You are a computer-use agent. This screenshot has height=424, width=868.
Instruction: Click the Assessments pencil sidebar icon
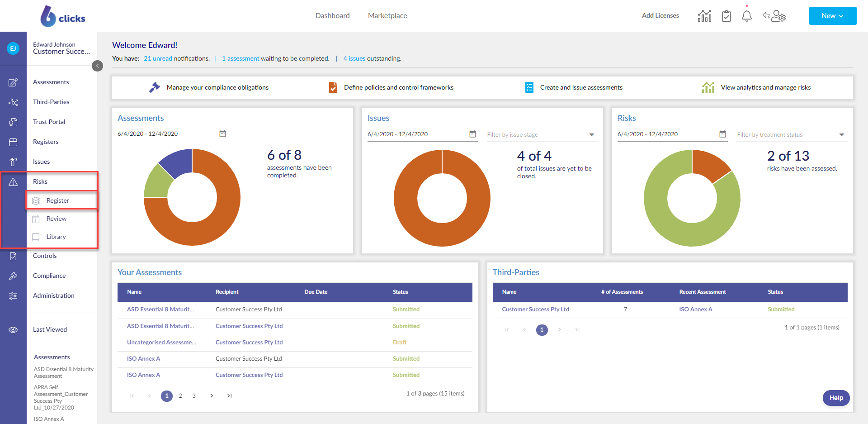(x=13, y=82)
